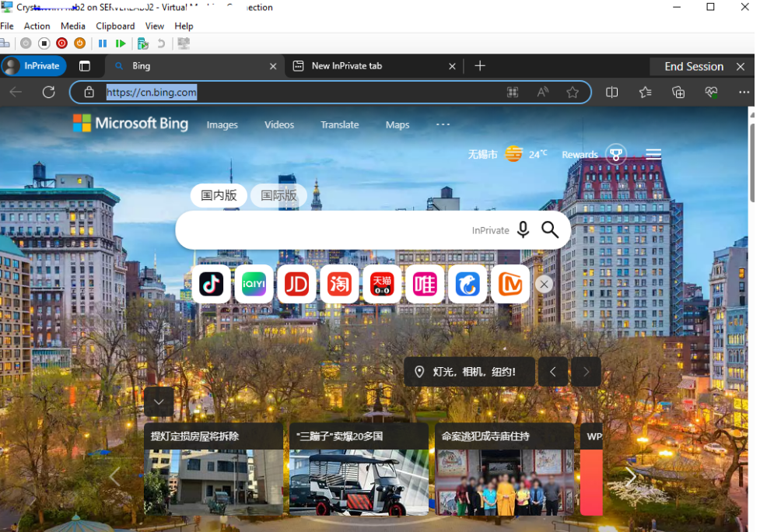Open Browser essentials heart icon
The height and width of the screenshot is (532, 767).
(x=711, y=92)
